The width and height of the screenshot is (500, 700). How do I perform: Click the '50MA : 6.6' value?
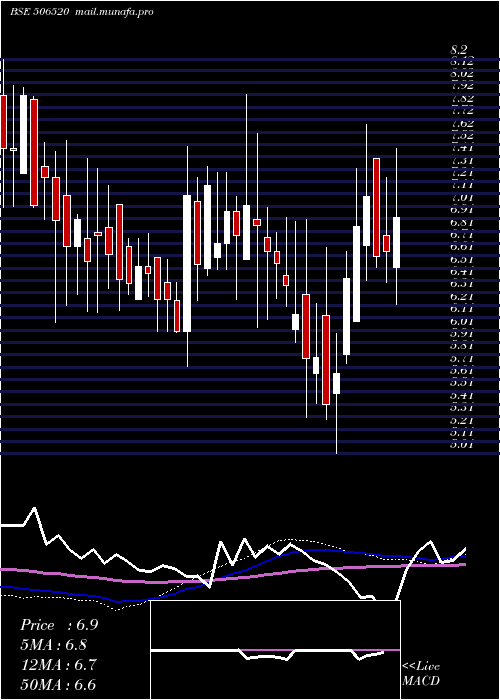click(58, 685)
